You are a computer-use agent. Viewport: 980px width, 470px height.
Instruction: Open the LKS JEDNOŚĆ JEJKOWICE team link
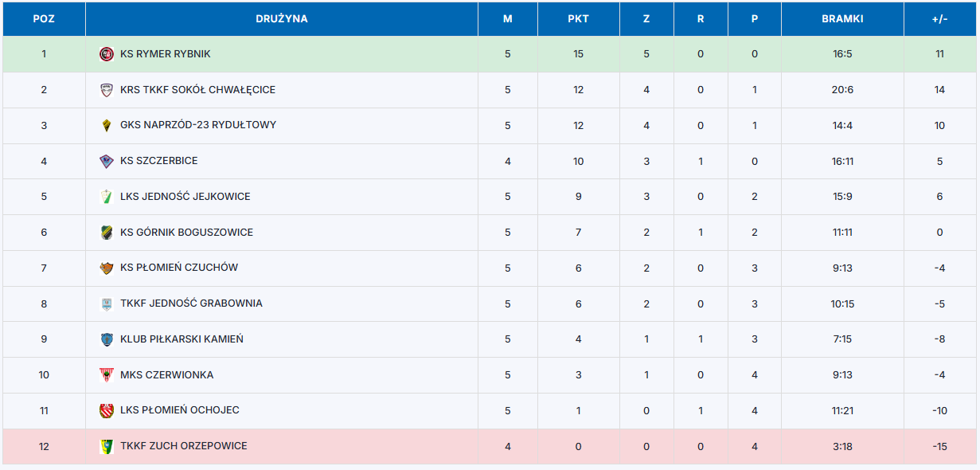coord(184,197)
